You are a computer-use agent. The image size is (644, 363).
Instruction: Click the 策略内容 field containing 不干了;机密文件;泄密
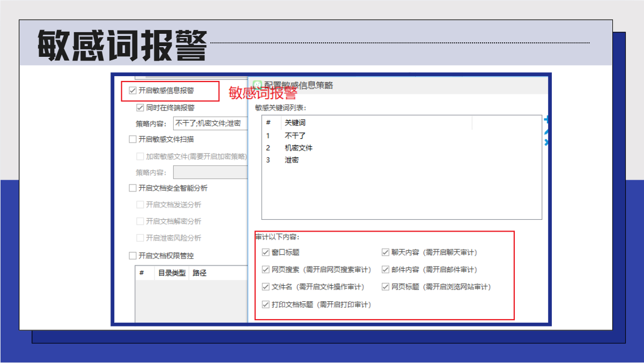[x=210, y=123]
